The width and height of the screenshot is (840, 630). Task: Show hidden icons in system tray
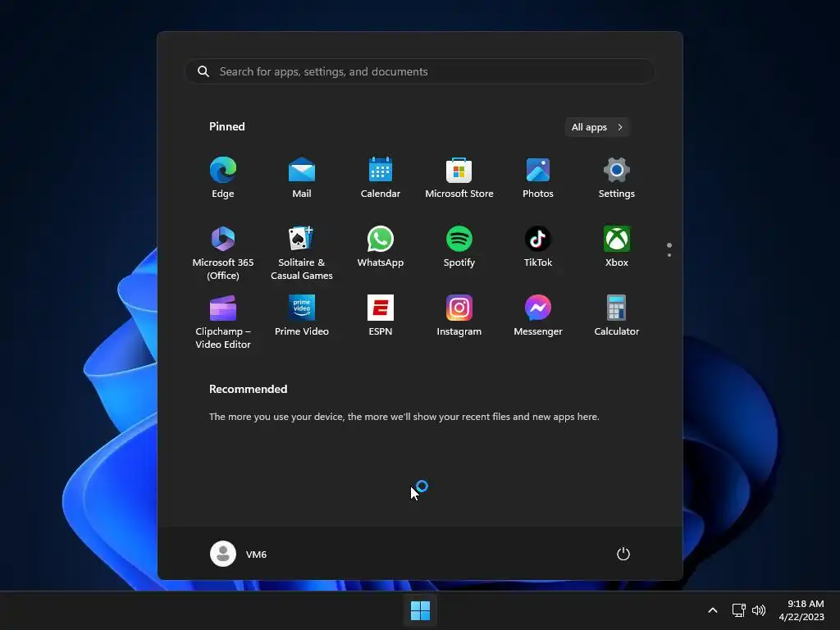coord(713,610)
